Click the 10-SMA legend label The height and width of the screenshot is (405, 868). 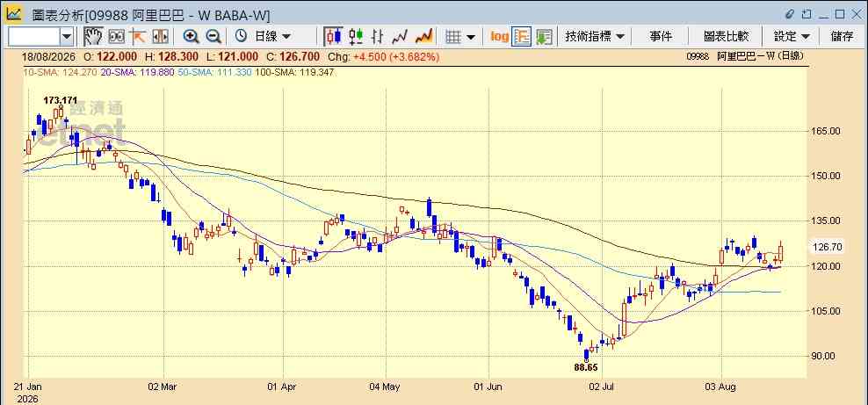(x=61, y=72)
